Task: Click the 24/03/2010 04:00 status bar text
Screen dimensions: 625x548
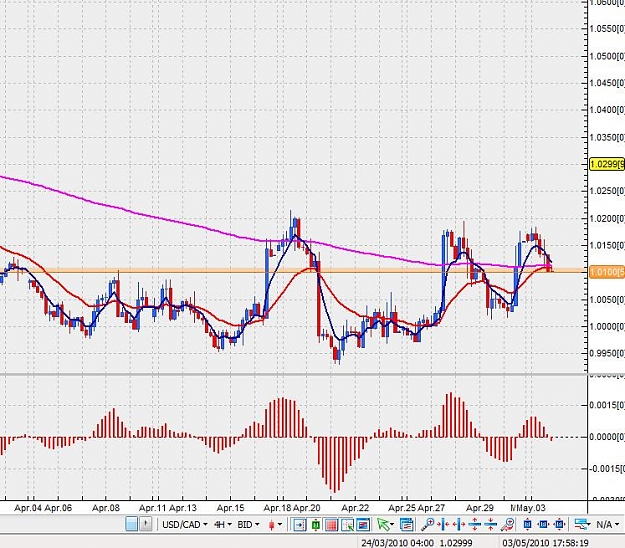Action: pyautogui.click(x=397, y=543)
